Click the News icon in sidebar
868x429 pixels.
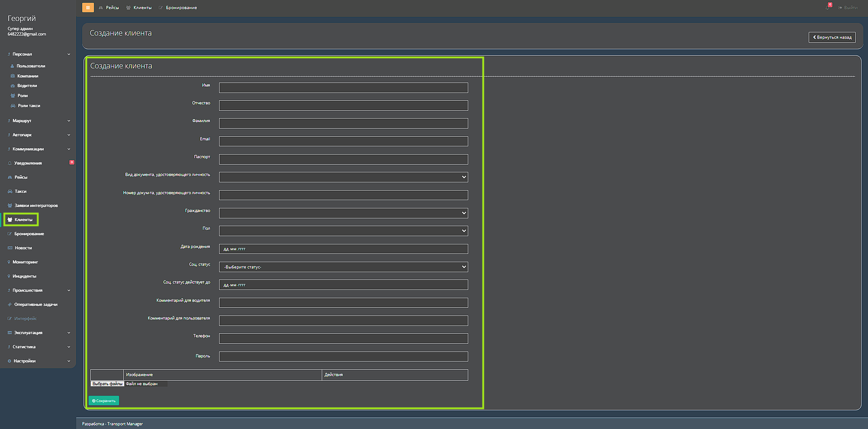pyautogui.click(x=10, y=248)
